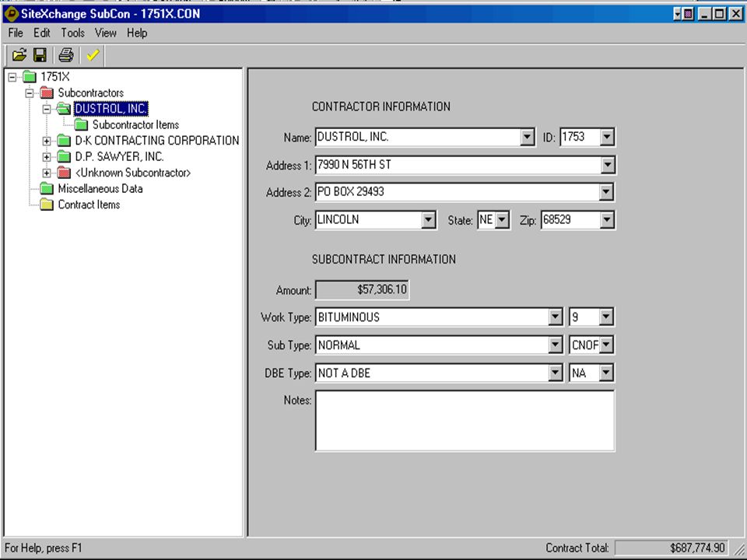Expand the D-K CONTRACTING CORPORATION node

tap(47, 141)
